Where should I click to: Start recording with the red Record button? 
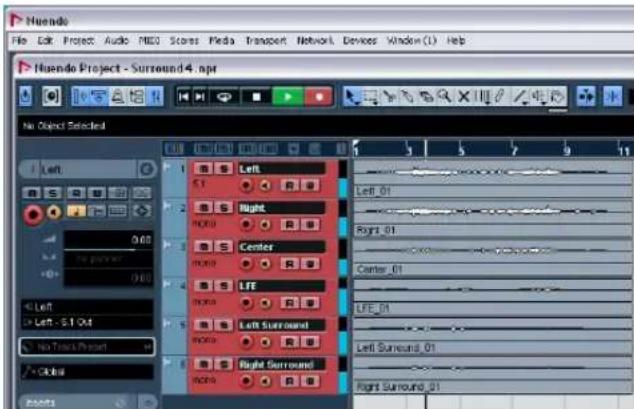click(x=319, y=97)
